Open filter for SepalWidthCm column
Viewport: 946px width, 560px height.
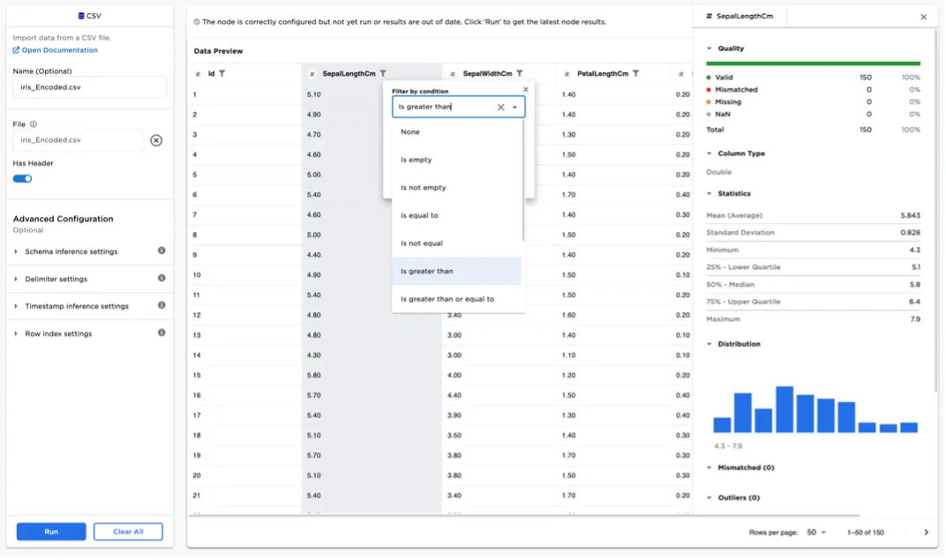point(520,74)
